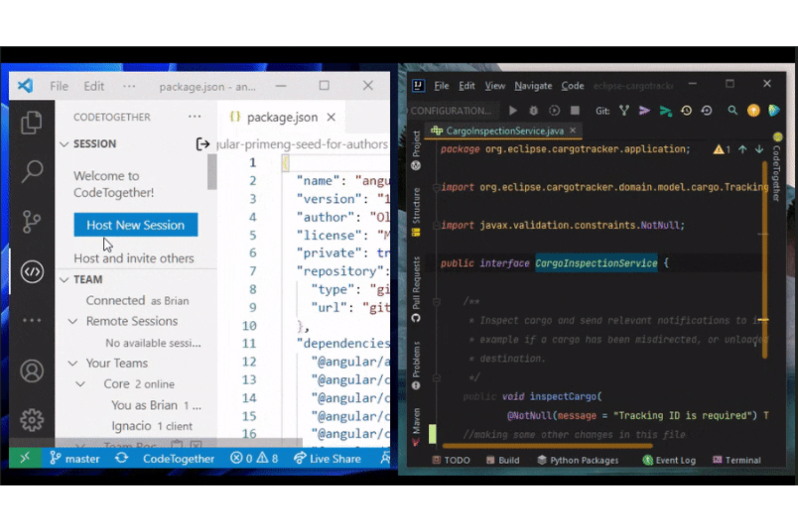
Task: Collapse Your Teams in the CodeTogether panel
Action: pyautogui.click(x=73, y=363)
